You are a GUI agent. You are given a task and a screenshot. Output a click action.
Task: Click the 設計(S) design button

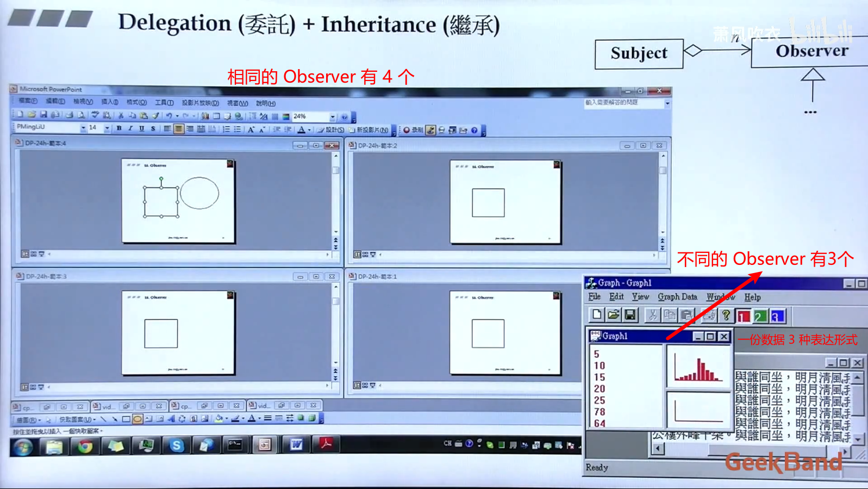click(x=332, y=130)
